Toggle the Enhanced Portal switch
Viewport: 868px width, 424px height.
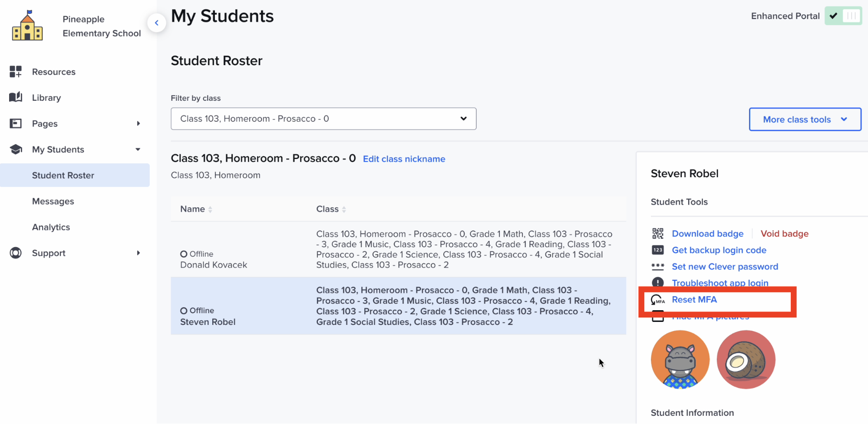click(x=843, y=16)
